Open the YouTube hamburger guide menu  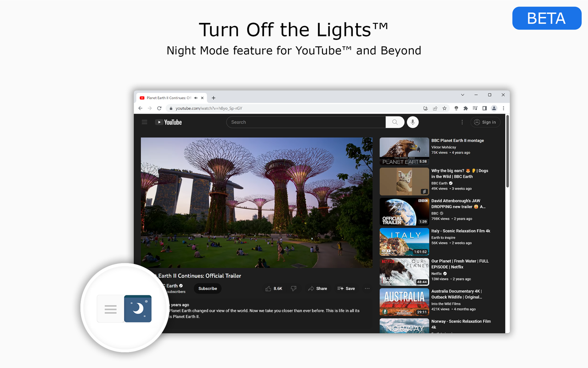(144, 122)
